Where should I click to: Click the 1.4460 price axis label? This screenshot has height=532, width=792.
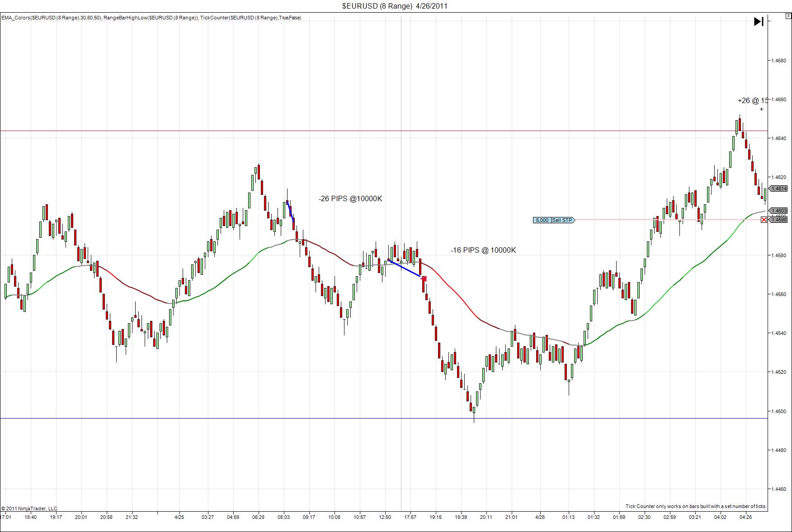tap(778, 489)
